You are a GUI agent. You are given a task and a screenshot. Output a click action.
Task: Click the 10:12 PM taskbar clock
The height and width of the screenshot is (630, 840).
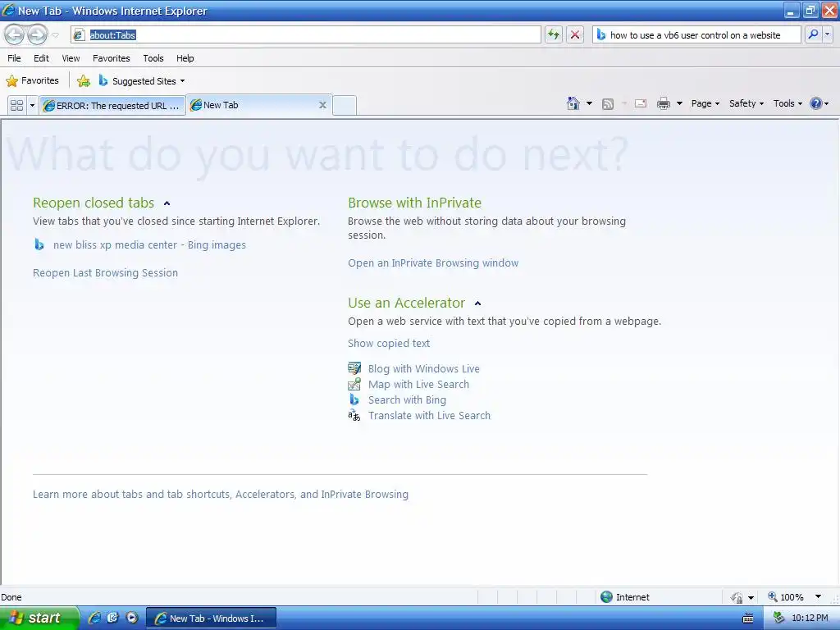[x=810, y=619]
